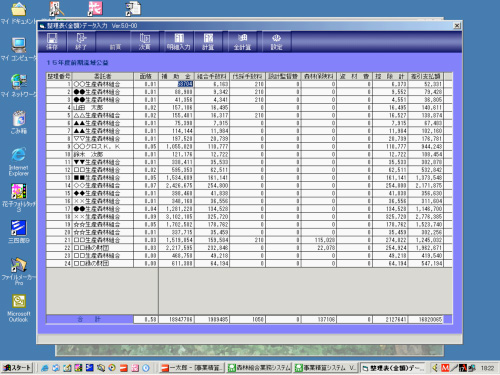The image size is (500, 375).
Task: Click the speaker icon in system tray
Action: [435, 368]
